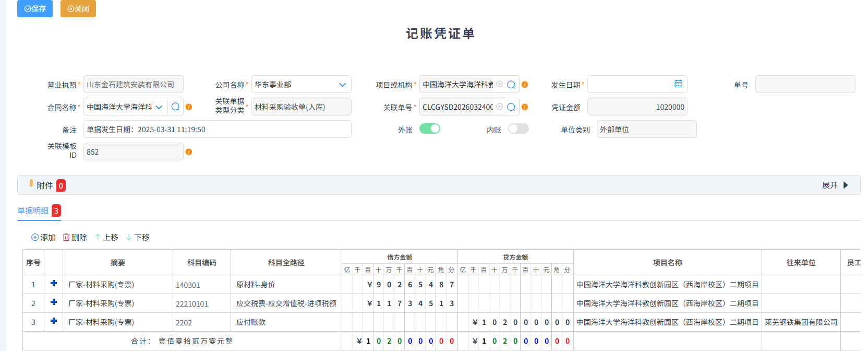Screen dimensions: 868x351
Task: Click 上移 to move row up
Action: (x=106, y=237)
